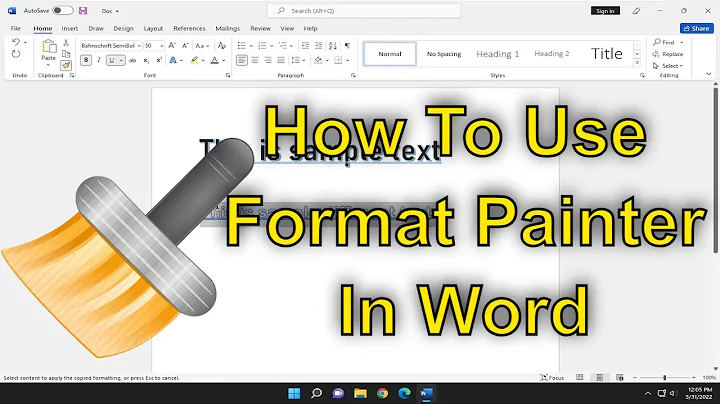Apply the No Spacing style
Viewport: 720px width, 404px height.
[x=444, y=54]
